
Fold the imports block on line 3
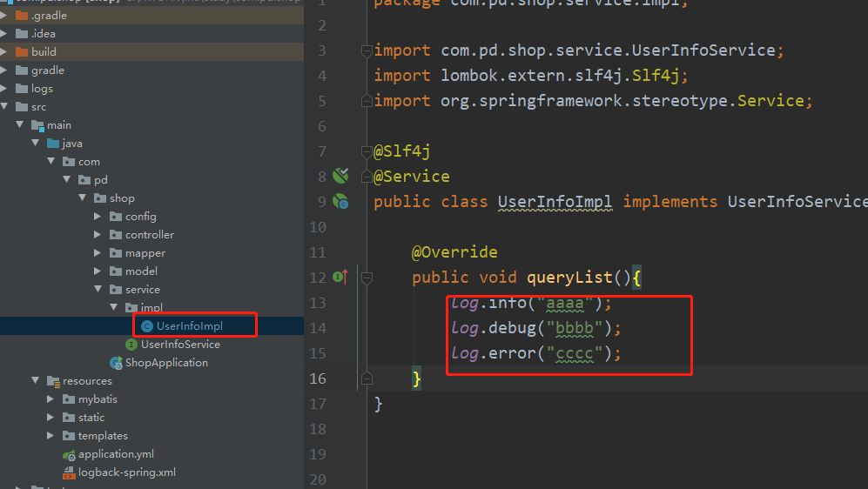367,50
